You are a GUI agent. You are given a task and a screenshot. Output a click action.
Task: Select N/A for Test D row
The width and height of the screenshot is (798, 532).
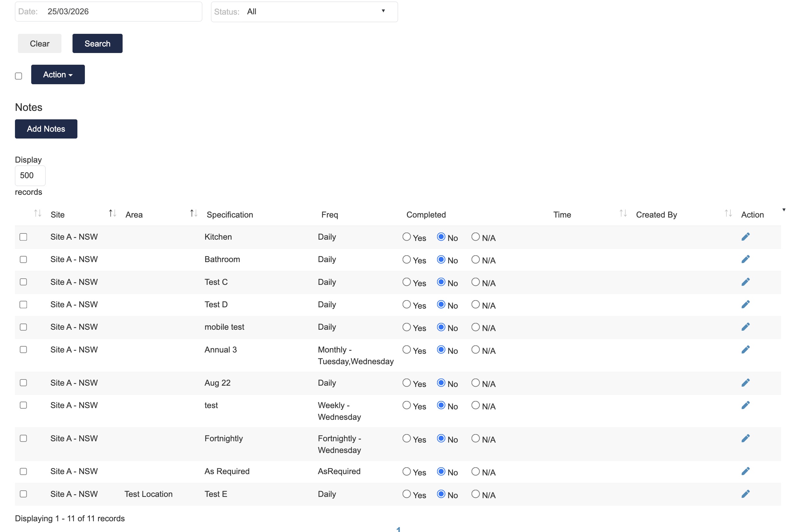(x=476, y=304)
